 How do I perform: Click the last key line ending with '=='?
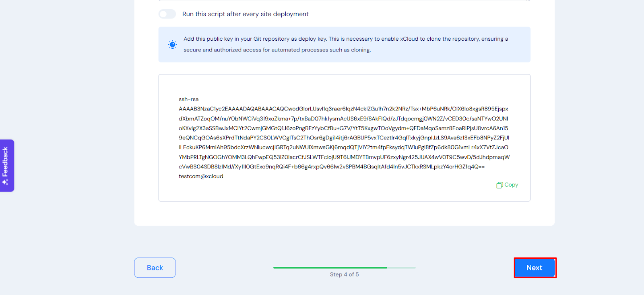pos(331,166)
